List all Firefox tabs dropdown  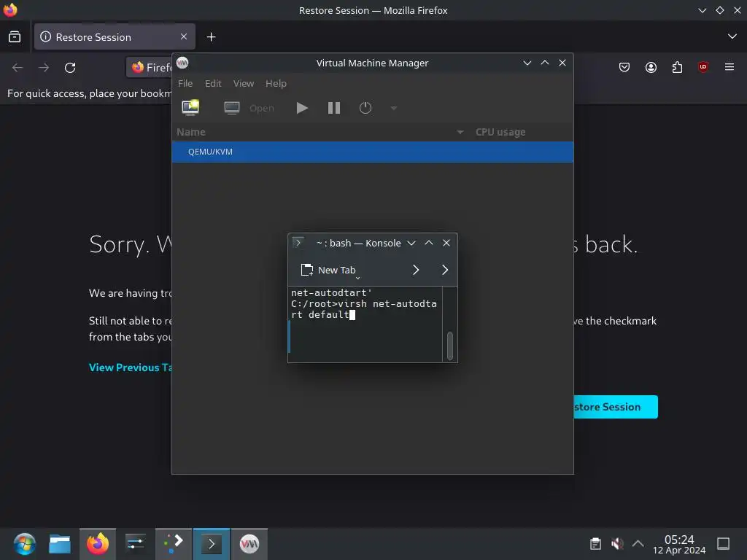coord(732,36)
